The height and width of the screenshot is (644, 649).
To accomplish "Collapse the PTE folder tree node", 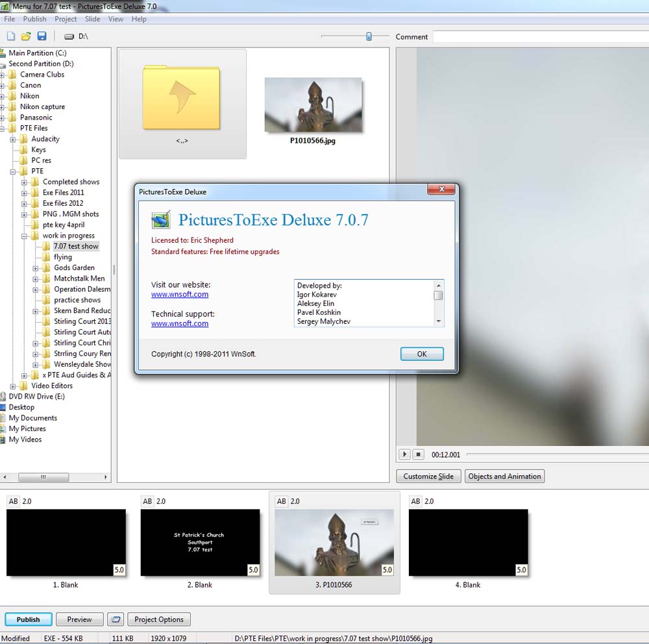I will [14, 171].
